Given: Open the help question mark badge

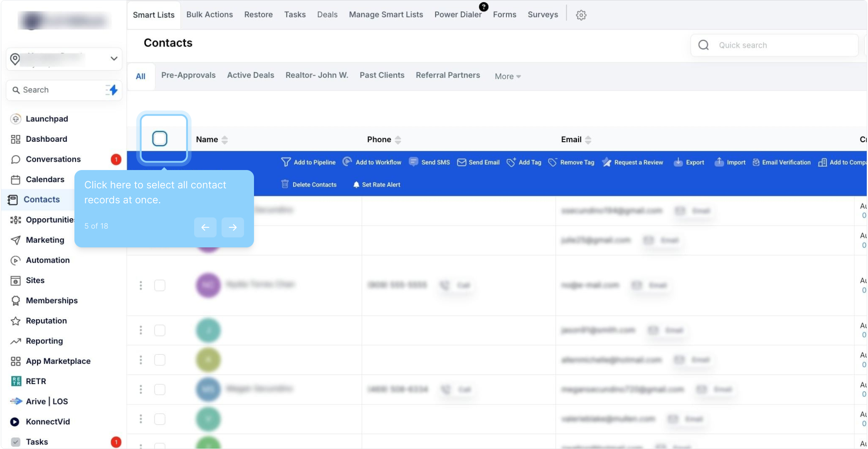Looking at the screenshot, I should [483, 7].
